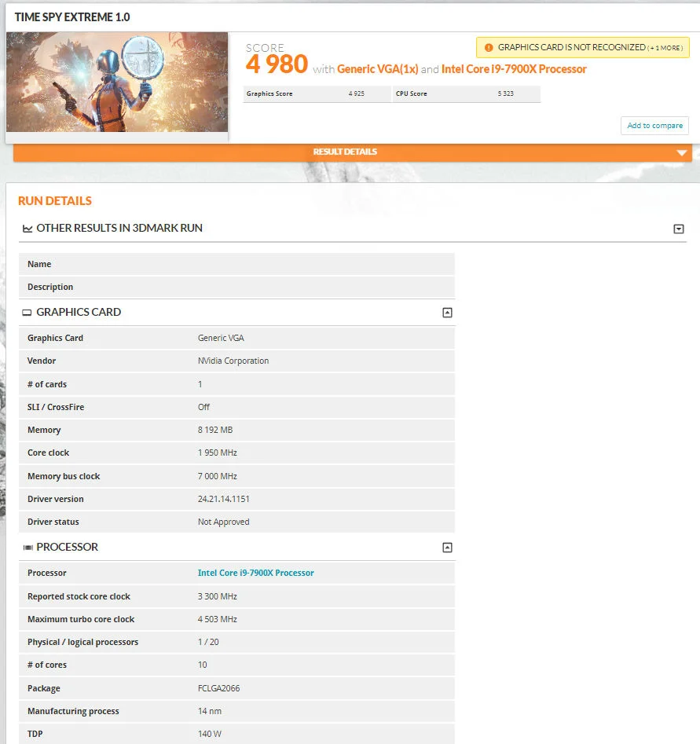Open the Generic VGA(1x) link in score header
This screenshot has height=744, width=700.
point(377,69)
